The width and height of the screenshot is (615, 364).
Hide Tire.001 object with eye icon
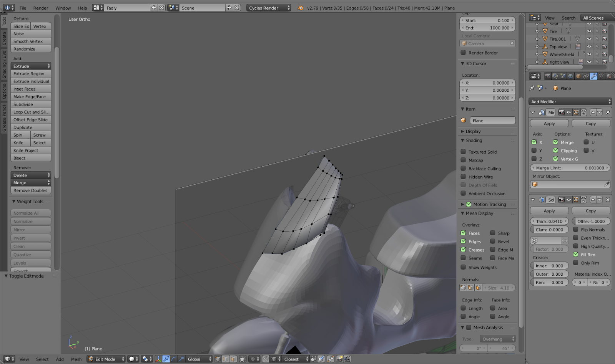(x=589, y=39)
